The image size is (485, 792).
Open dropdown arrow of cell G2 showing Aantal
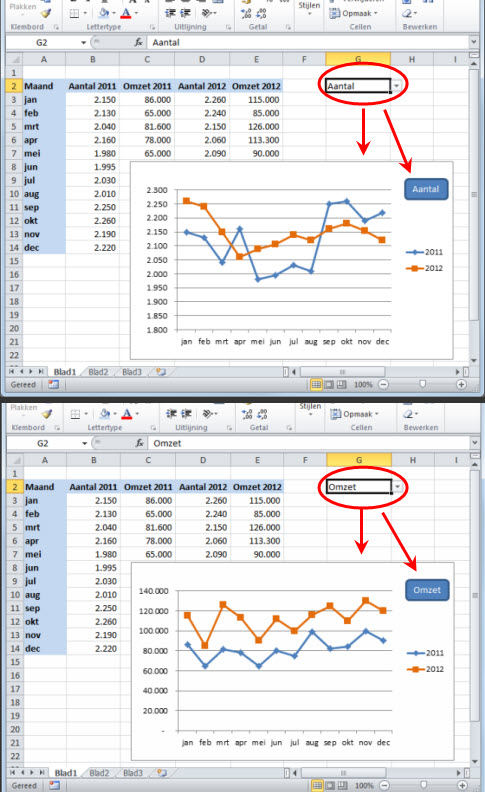pyautogui.click(x=397, y=86)
